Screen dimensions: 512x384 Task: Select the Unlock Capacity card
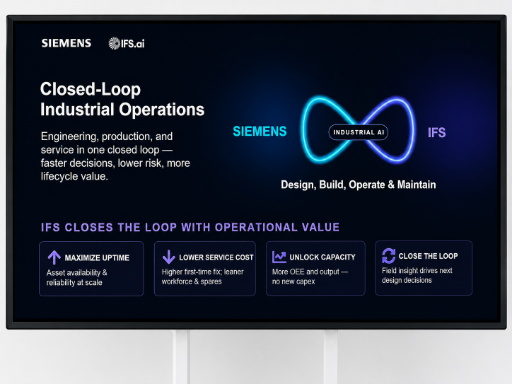coord(315,268)
